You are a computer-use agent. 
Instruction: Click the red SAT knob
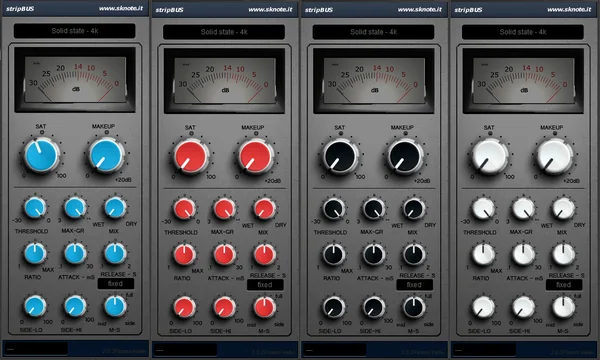[x=191, y=156]
